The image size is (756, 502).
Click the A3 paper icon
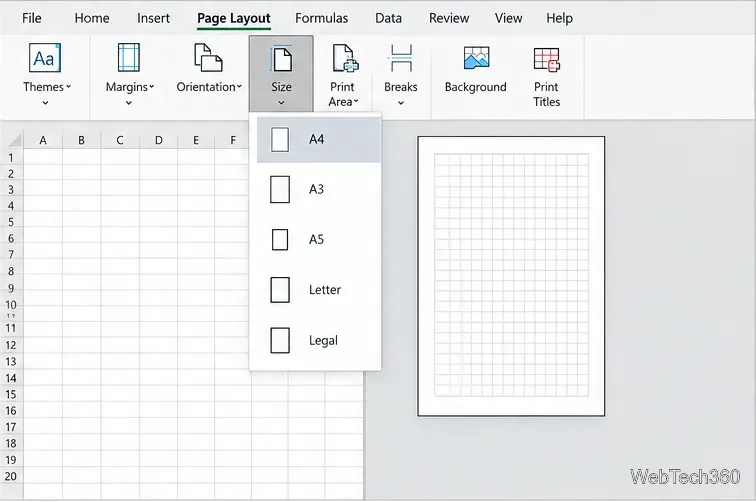(x=280, y=189)
